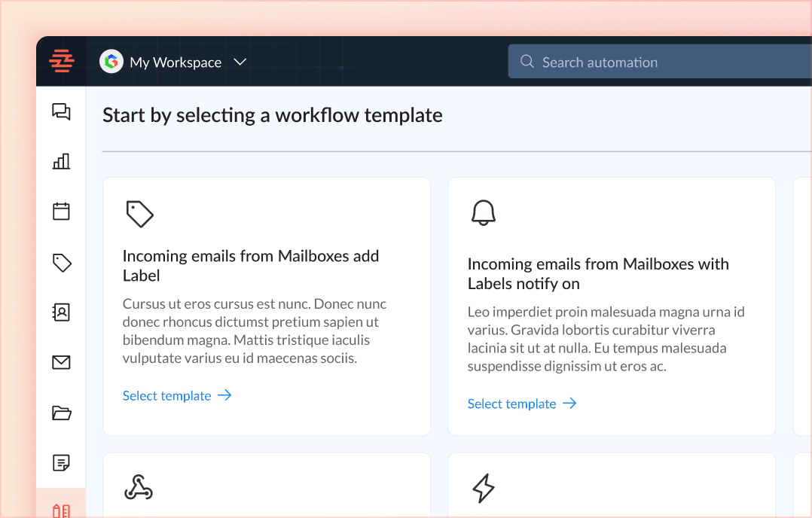Screen dimensions: 812x518
Task: Select template for Mailboxes add Label
Action: [x=177, y=396]
